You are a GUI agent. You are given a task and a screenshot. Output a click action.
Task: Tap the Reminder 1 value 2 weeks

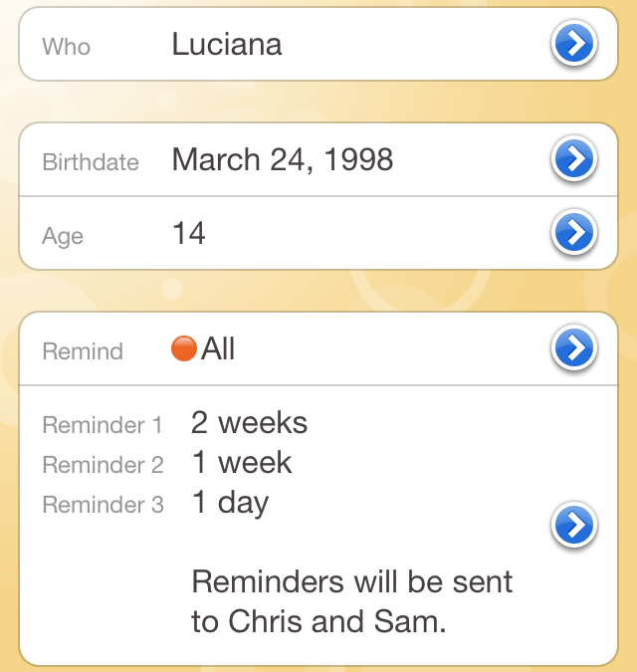click(249, 423)
